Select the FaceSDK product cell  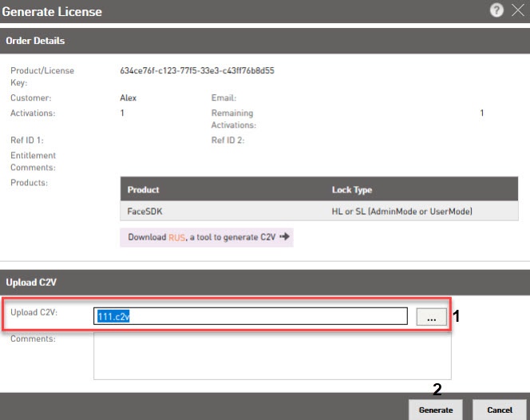[144, 212]
